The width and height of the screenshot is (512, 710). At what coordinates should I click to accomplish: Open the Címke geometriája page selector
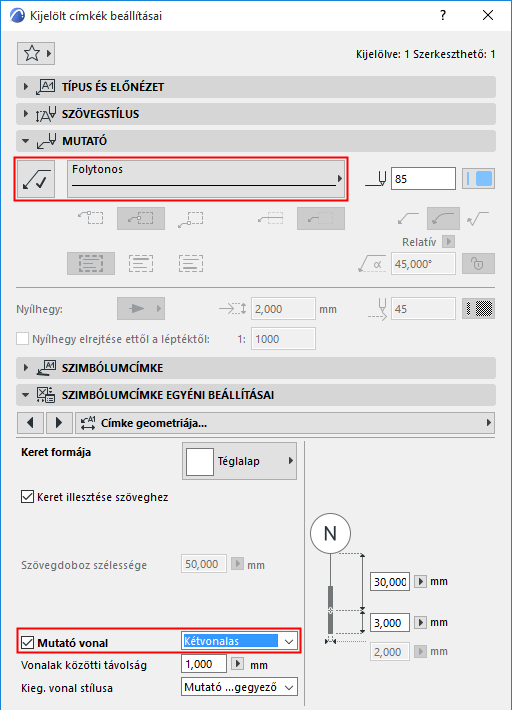click(285, 423)
